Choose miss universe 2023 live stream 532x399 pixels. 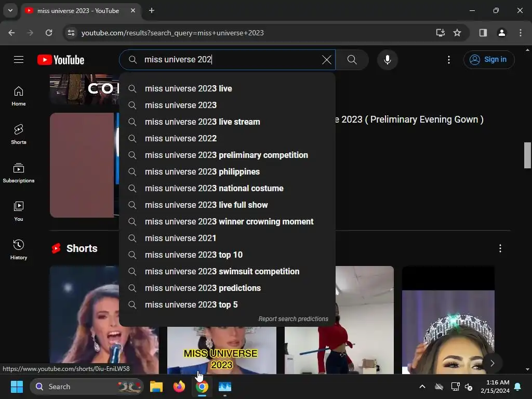coord(228,122)
